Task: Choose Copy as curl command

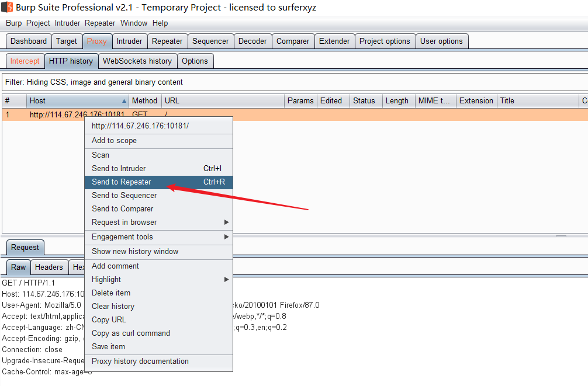Action: pyautogui.click(x=158, y=333)
